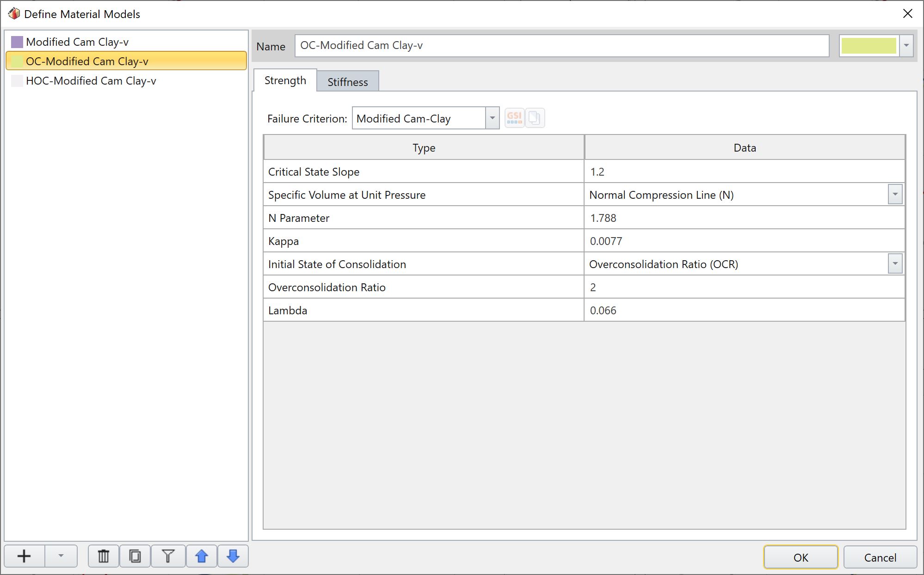The height and width of the screenshot is (575, 924).
Task: Open the yellow-green material color swatch
Action: click(869, 46)
